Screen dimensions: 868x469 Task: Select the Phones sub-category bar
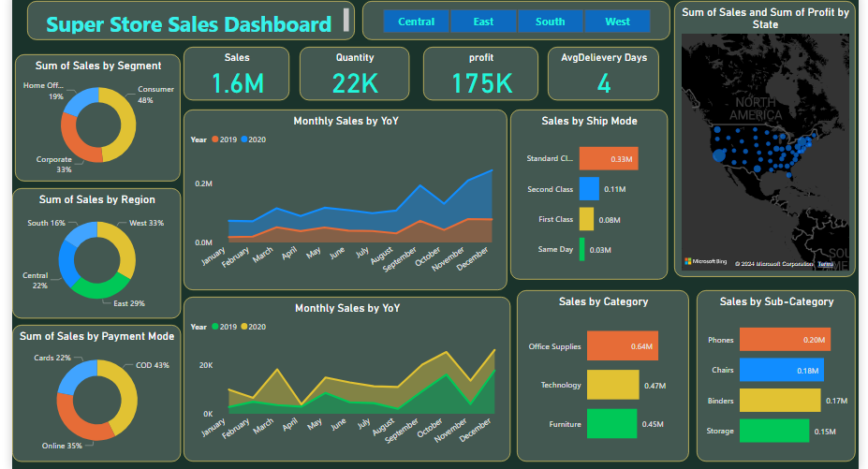coord(784,340)
